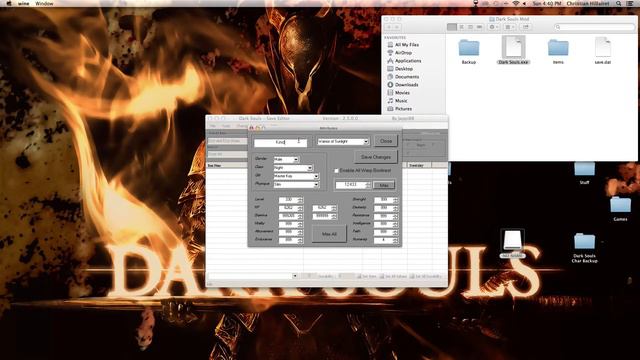Switch Finder to icon view
This screenshot has width=640, height=360.
[452, 27]
